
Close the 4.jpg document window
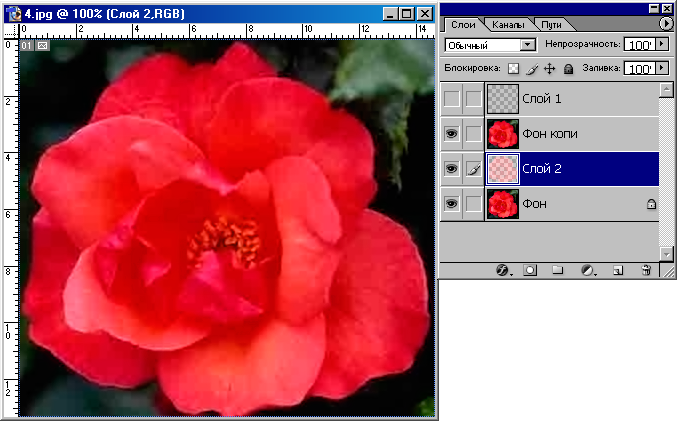(x=425, y=14)
